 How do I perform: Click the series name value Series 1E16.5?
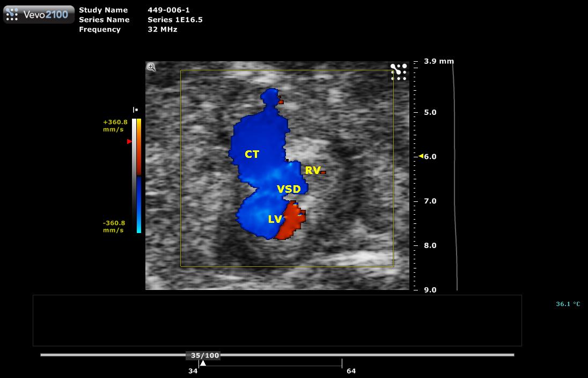pos(175,20)
